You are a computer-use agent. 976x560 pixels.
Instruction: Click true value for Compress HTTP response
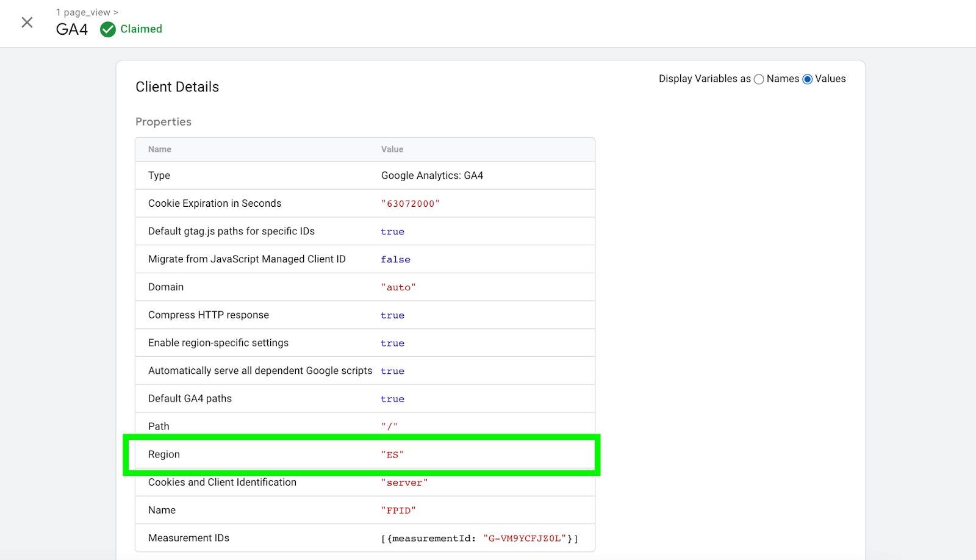(392, 315)
